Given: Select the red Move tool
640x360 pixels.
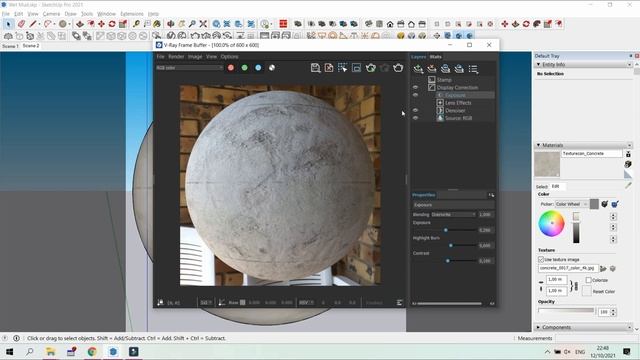Looking at the screenshot, I should (x=101, y=24).
